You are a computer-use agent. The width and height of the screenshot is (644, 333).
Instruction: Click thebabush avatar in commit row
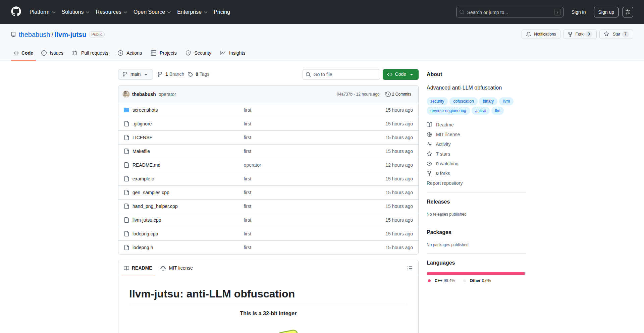[x=126, y=94]
